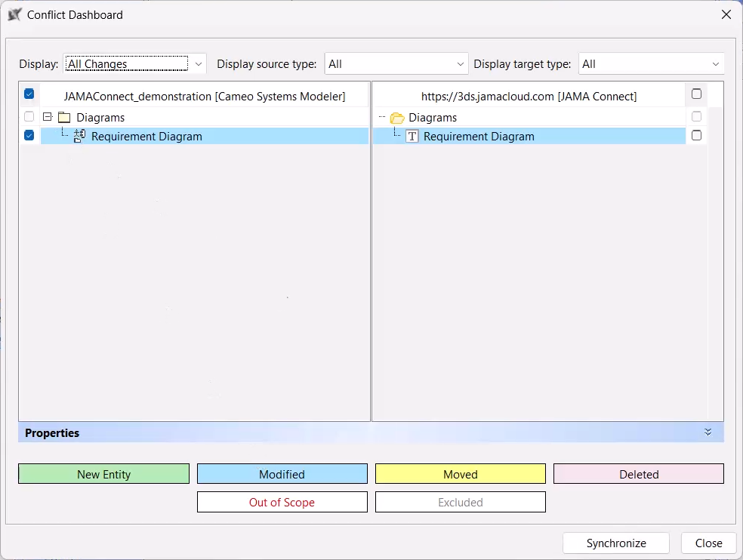The width and height of the screenshot is (743, 560).
Task: Select Requirement Diagram row in JAMA pane
Action: pos(529,137)
